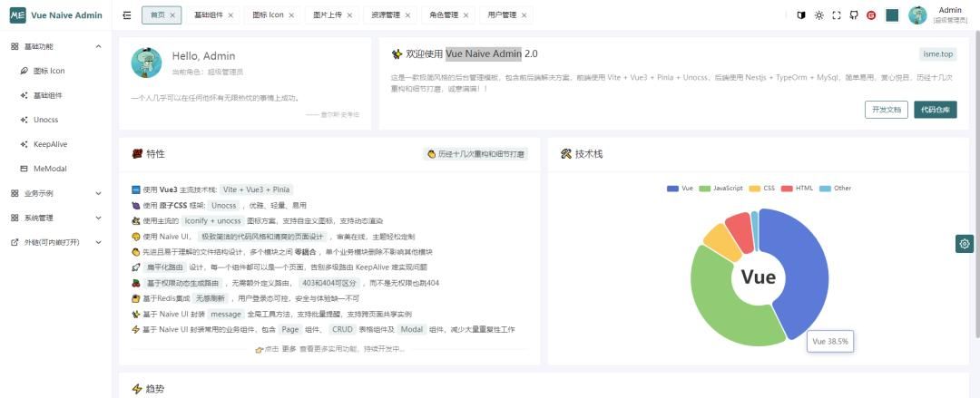The width and height of the screenshot is (980, 398).
Task: Toggle the HTML legend item in chart
Action: [798, 188]
